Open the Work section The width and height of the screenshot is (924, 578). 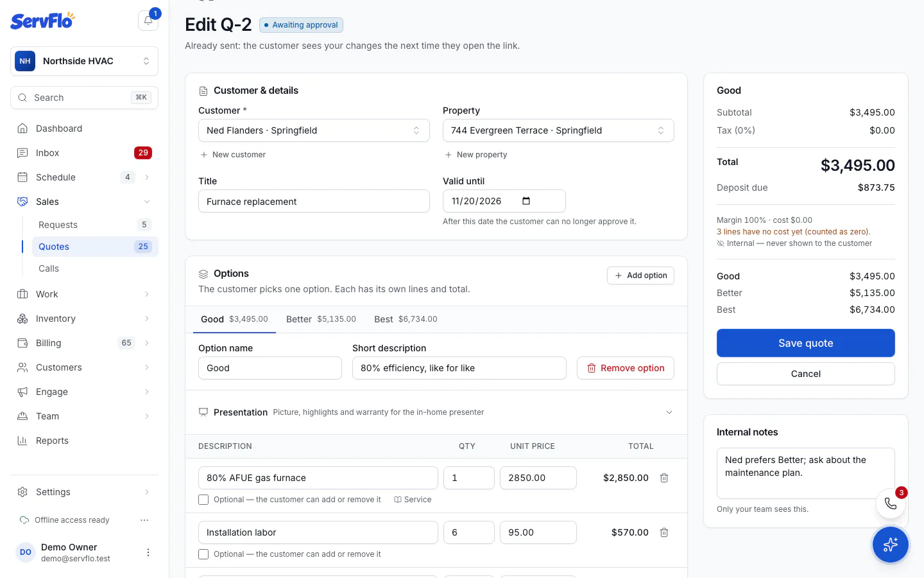(84, 294)
